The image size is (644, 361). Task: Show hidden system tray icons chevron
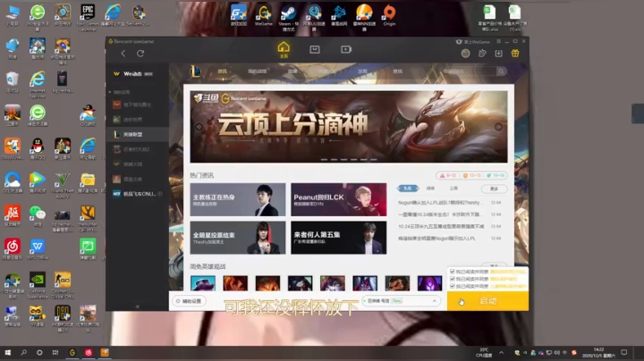coord(501,352)
